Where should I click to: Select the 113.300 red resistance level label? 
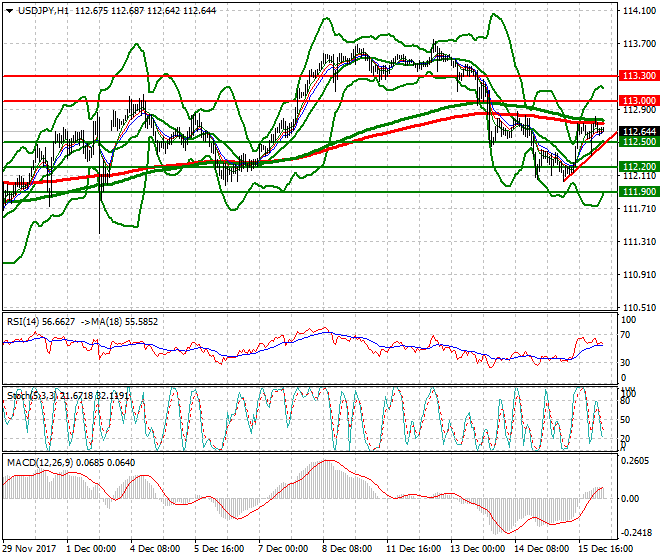[639, 76]
